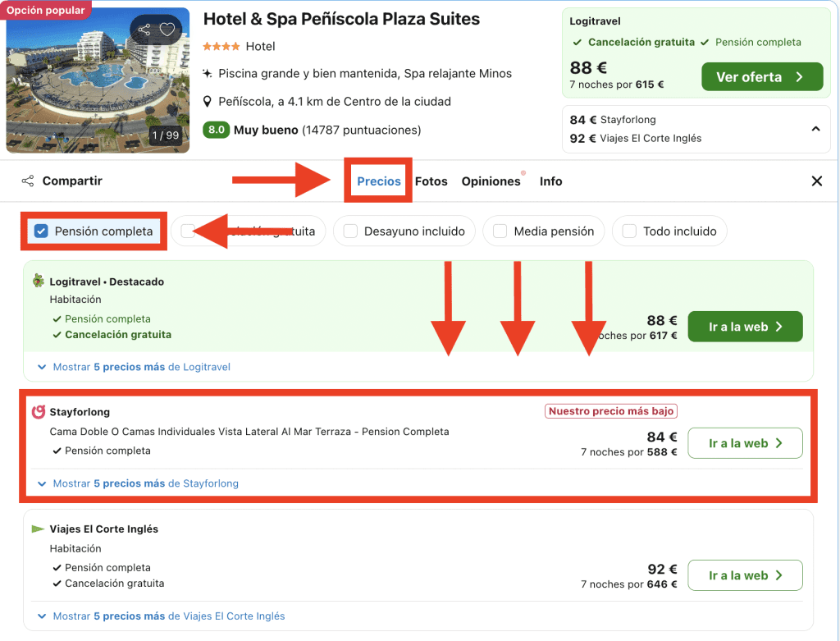Tick the Media pensión checkbox
Screen dimensions: 840x641
(500, 231)
